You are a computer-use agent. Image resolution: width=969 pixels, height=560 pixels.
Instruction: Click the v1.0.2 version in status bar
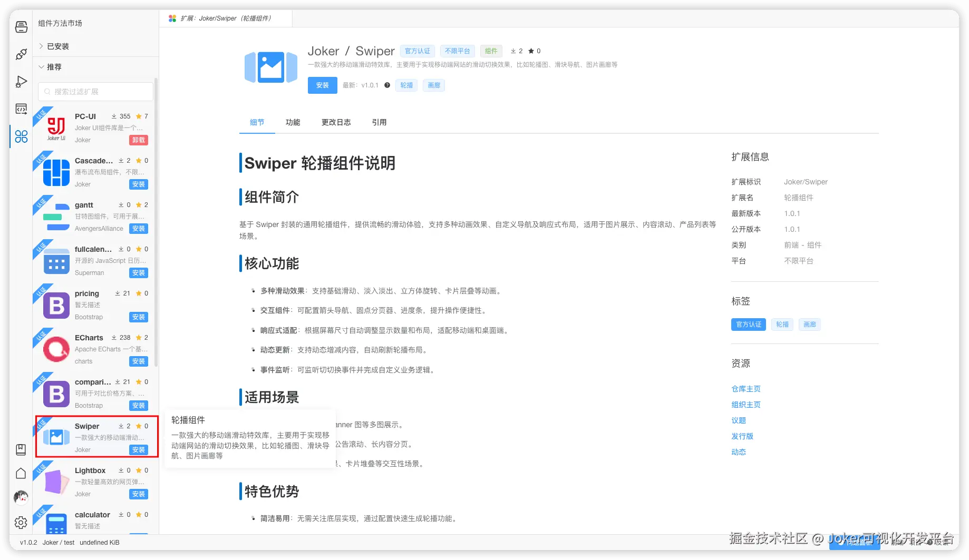(28, 543)
